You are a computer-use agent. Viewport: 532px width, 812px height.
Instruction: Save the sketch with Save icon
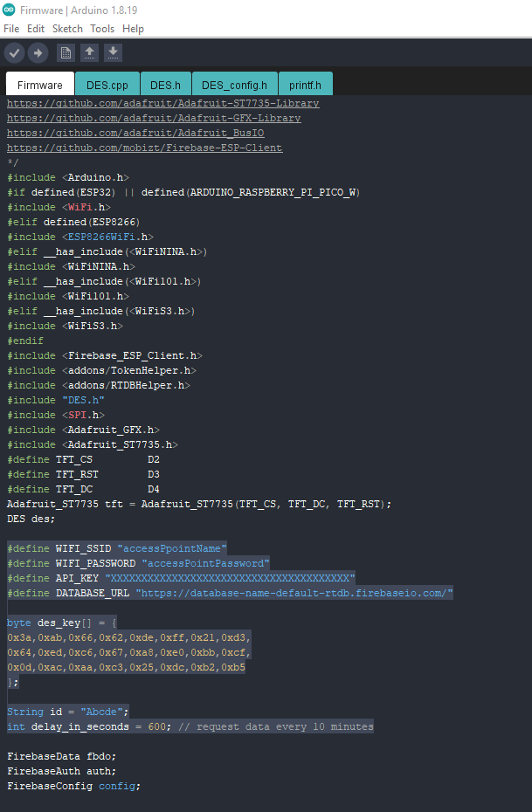point(113,53)
